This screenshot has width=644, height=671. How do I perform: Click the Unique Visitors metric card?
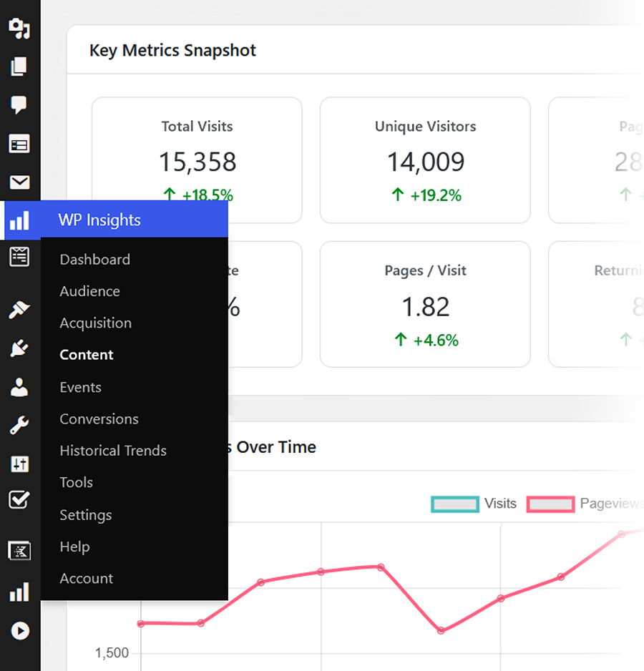tap(425, 160)
